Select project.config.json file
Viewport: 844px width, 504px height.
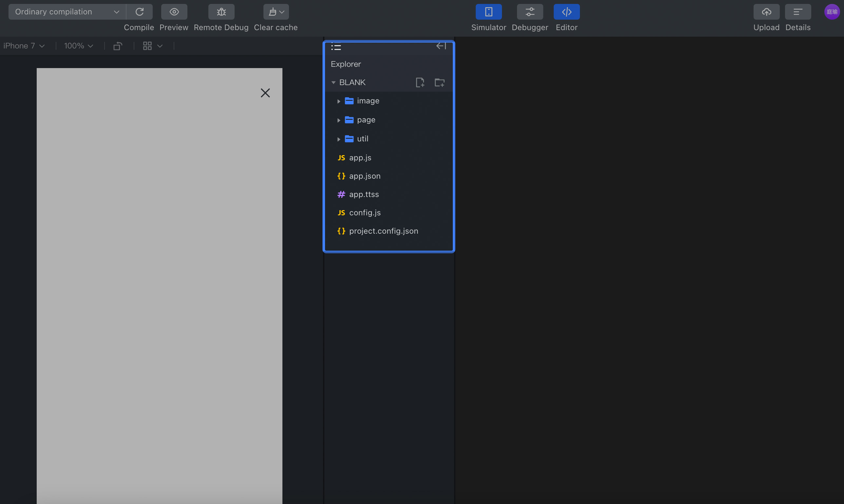coord(383,231)
